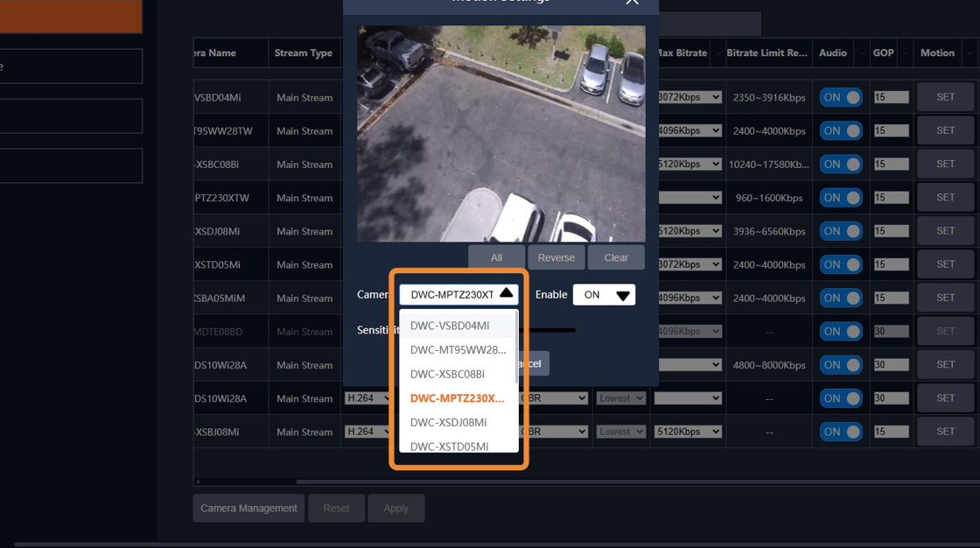Image resolution: width=980 pixels, height=548 pixels.
Task: Choose DWC-VSBD04Mi from camera list
Action: (457, 326)
